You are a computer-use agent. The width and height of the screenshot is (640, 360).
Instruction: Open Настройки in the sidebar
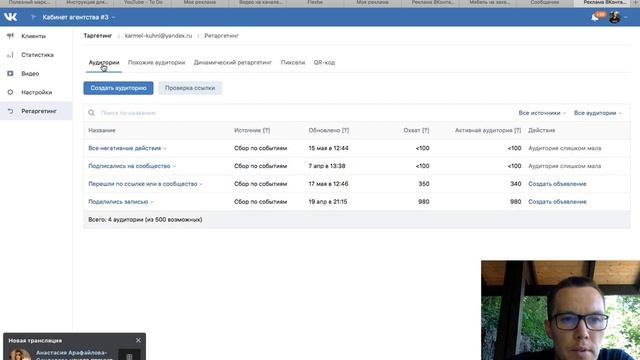37,92
